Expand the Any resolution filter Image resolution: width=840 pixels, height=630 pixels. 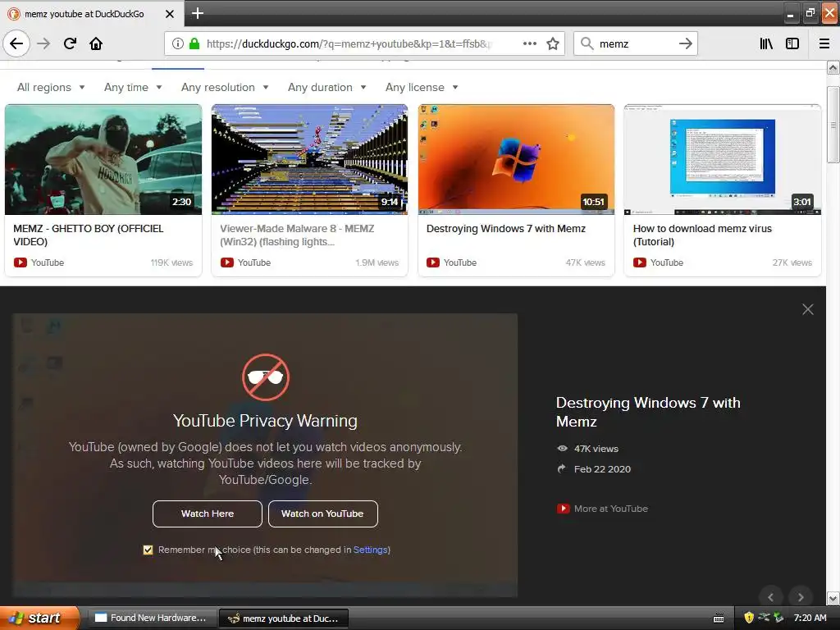coord(225,87)
